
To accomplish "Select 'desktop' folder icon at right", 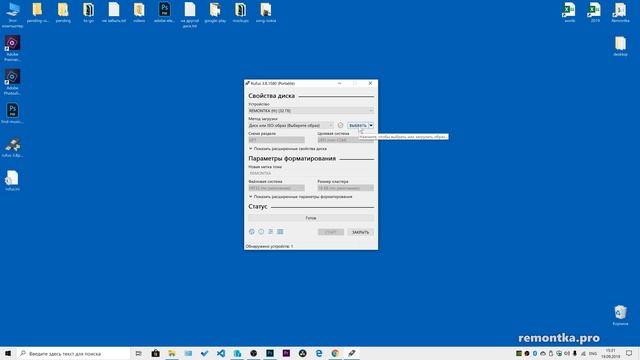I will tap(620, 46).
